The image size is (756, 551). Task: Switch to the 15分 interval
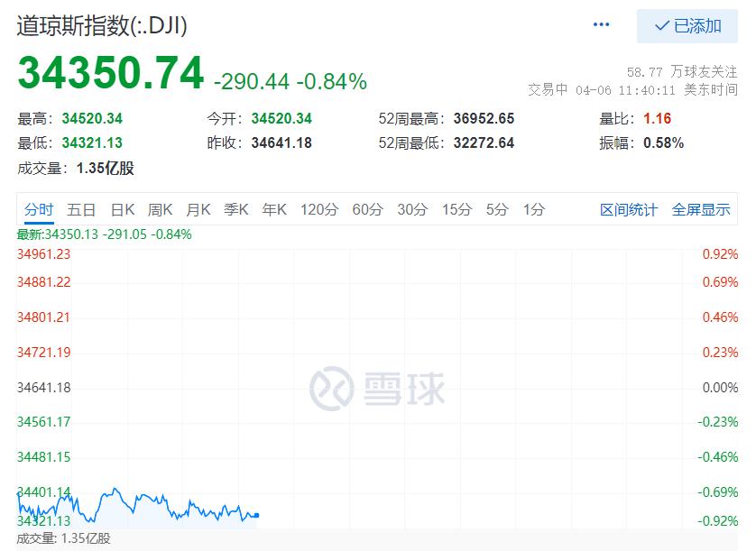coord(457,210)
